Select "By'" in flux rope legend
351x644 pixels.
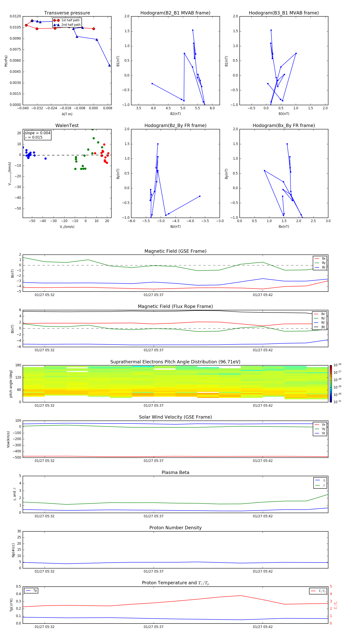[x=320, y=318]
